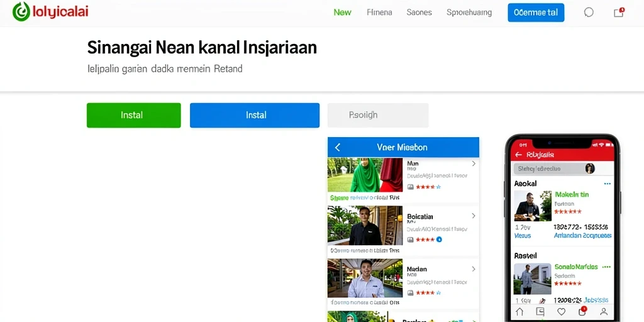Go back using Vner Mieston arrow
This screenshot has height=322, width=644.
[338, 147]
